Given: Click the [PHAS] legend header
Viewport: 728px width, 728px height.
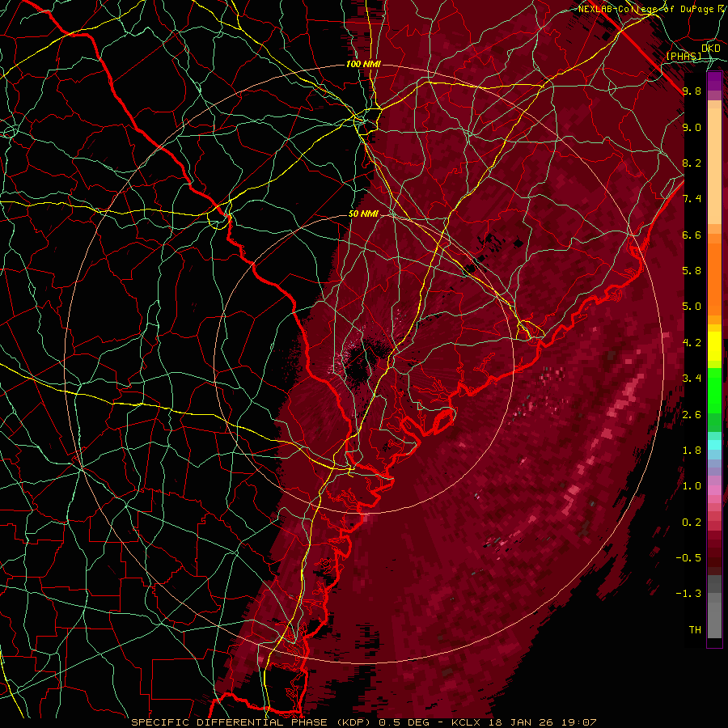Looking at the screenshot, I should point(684,56).
